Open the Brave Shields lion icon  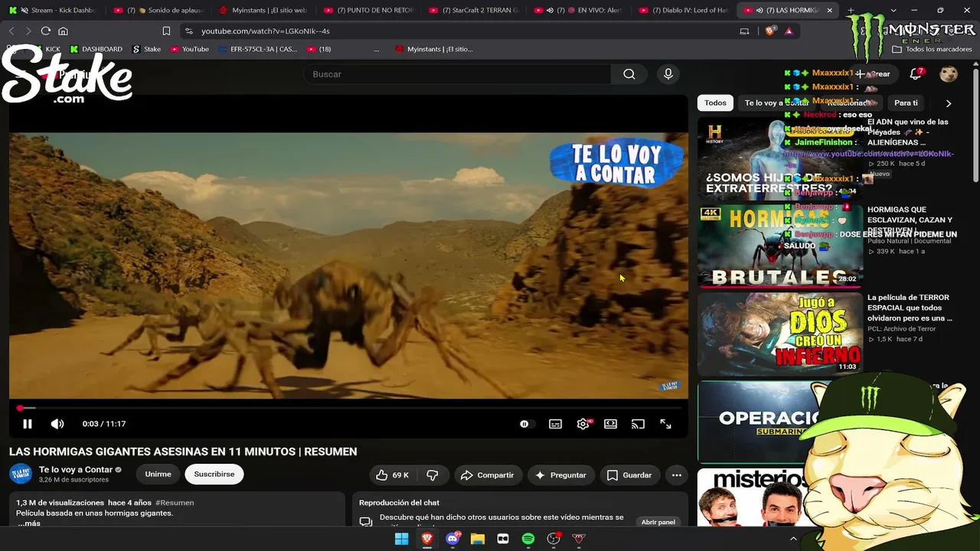(770, 31)
